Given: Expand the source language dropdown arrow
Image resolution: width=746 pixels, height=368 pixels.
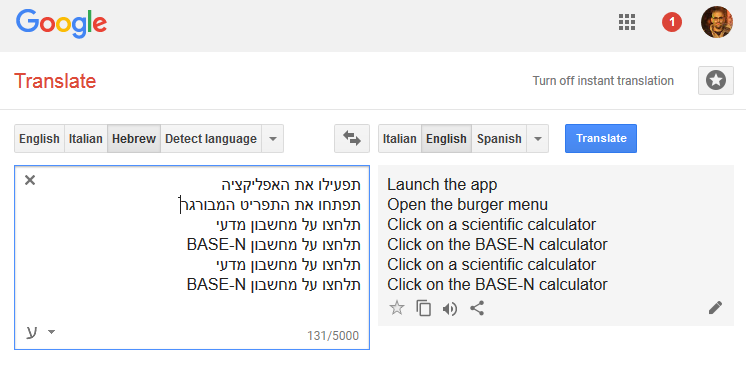Looking at the screenshot, I should coord(273,139).
